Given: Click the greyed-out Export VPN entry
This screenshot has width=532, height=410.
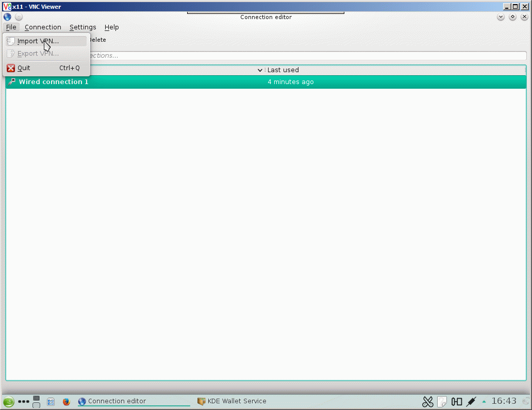Looking at the screenshot, I should (x=46, y=54).
